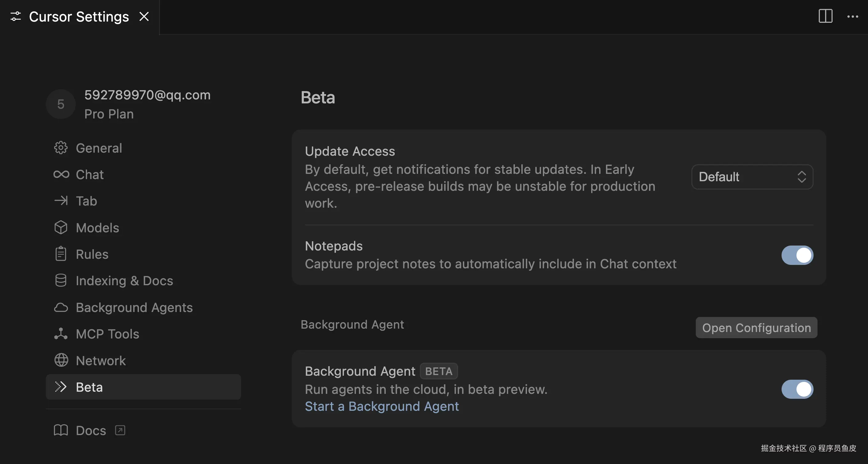Open the three-dot more actions menu
This screenshot has width=868, height=464.
(x=853, y=17)
